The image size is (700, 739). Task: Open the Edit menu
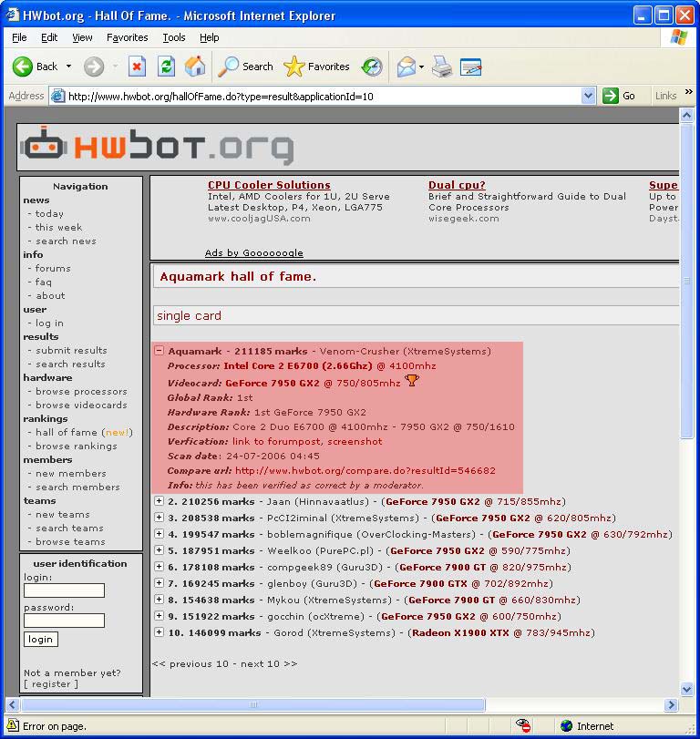(49, 37)
